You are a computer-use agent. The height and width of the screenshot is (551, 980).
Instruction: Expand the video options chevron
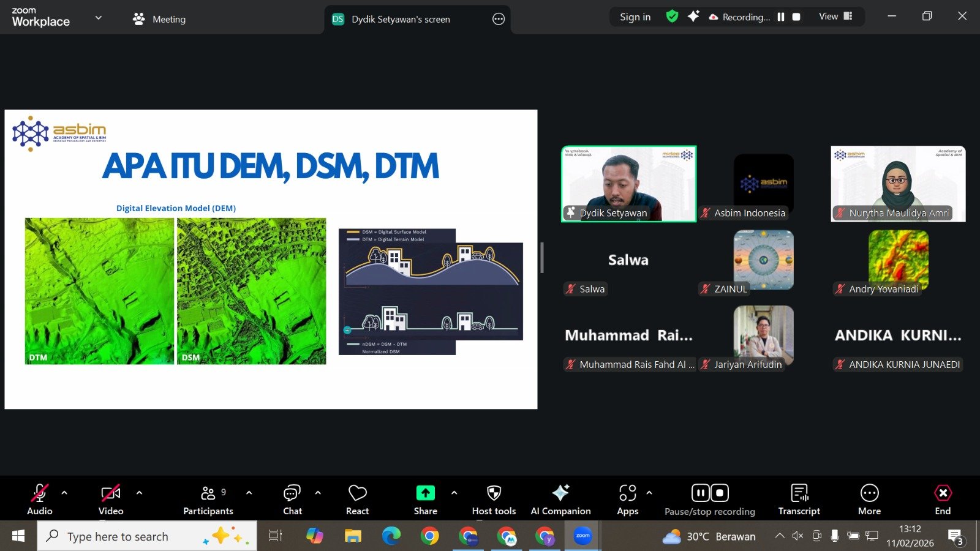click(139, 493)
